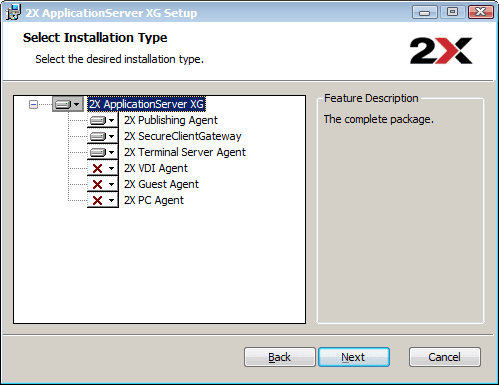Go back with the Back button
The image size is (499, 385).
click(x=280, y=357)
